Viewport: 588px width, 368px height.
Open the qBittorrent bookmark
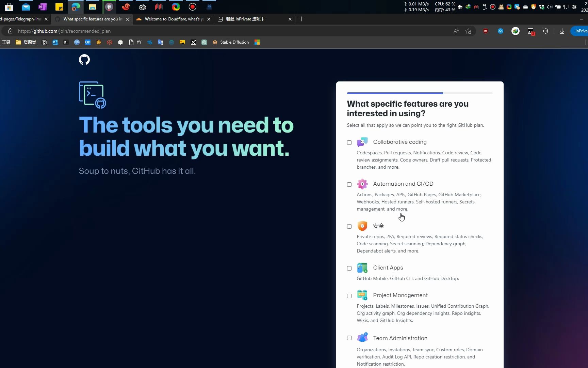click(77, 42)
